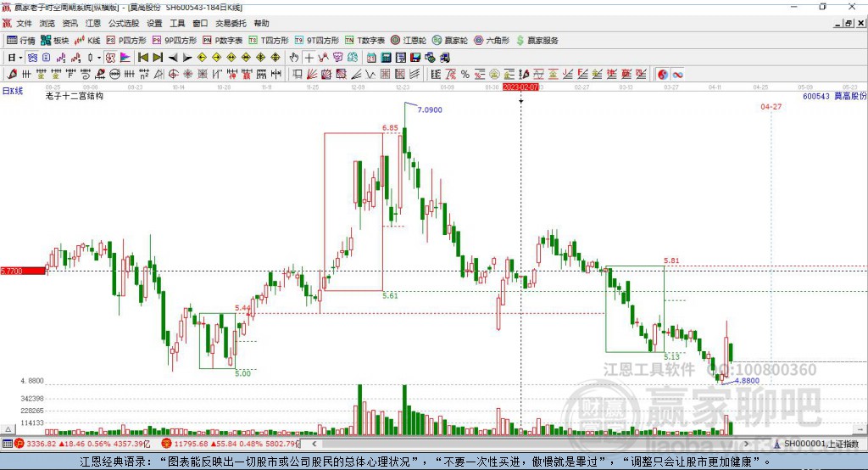Screen dimensions: 868x470
Task: Click the up triangle at volume pane corner
Action: (8, 429)
